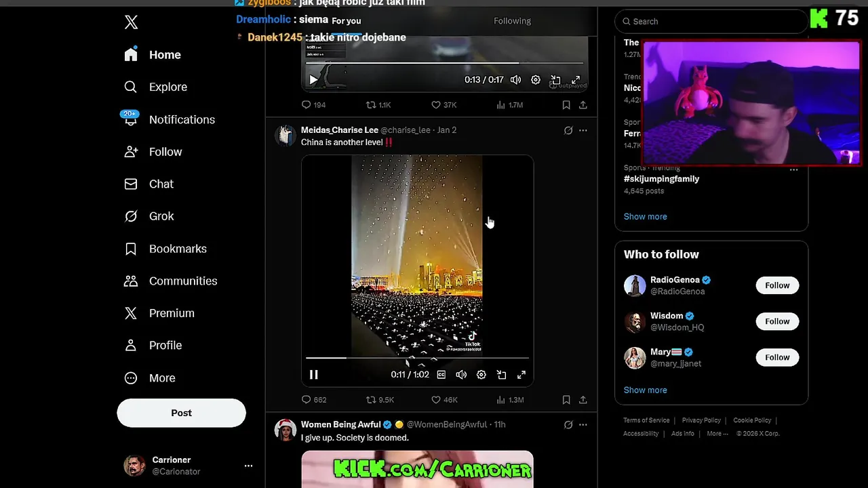The height and width of the screenshot is (488, 868).
Task: Like the post with 37K likes
Action: point(443,105)
